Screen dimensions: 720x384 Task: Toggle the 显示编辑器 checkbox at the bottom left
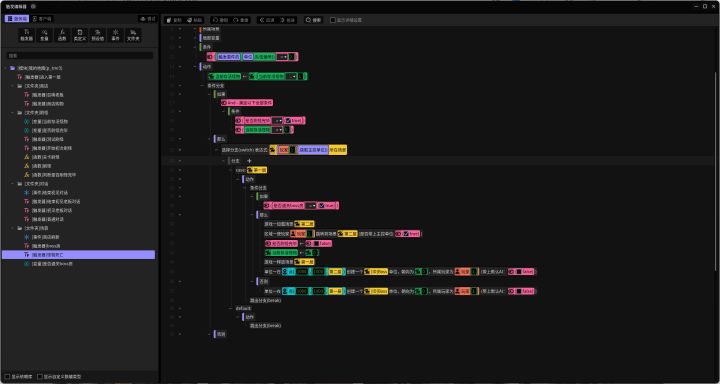point(7,377)
